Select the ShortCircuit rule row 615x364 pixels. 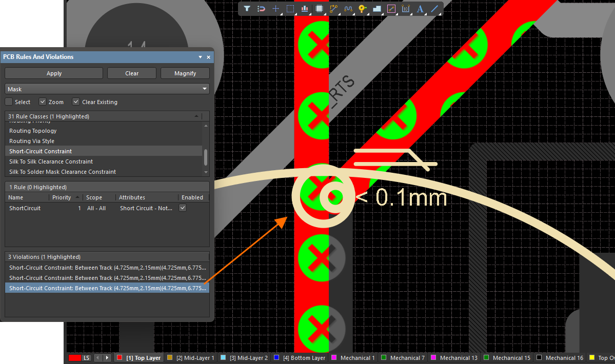pos(107,208)
